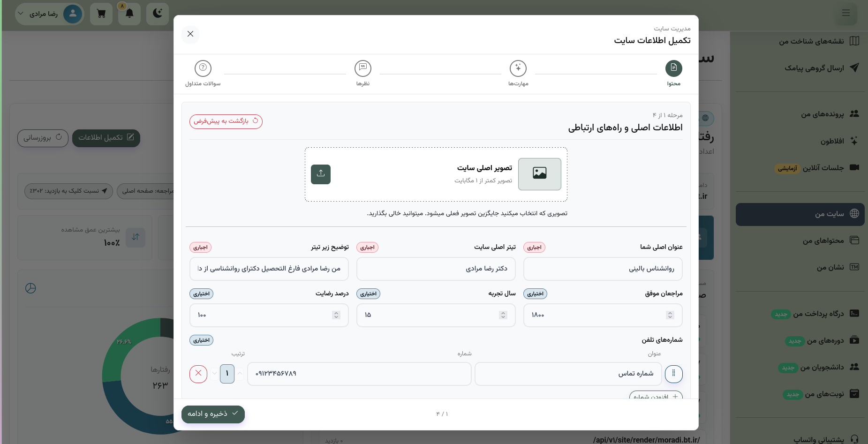868x444 pixels.
Task: Go to the مهارت‌ها step icon
Action: tap(518, 68)
